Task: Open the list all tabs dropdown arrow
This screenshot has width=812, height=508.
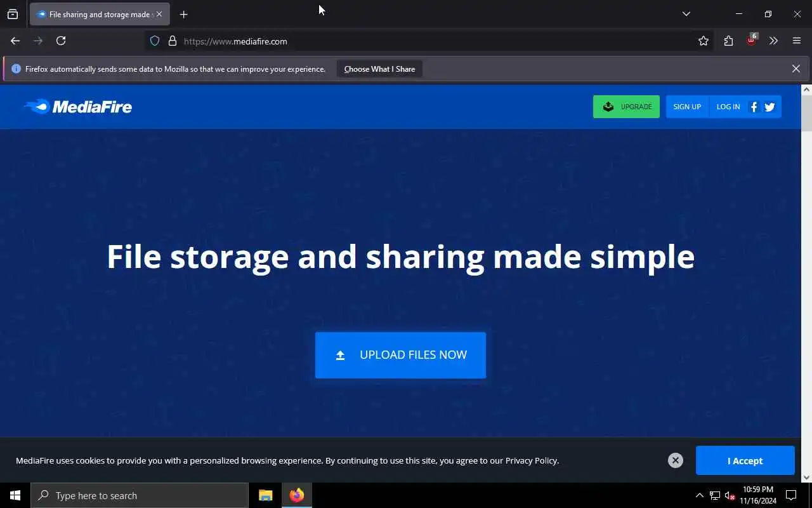Action: 686,14
